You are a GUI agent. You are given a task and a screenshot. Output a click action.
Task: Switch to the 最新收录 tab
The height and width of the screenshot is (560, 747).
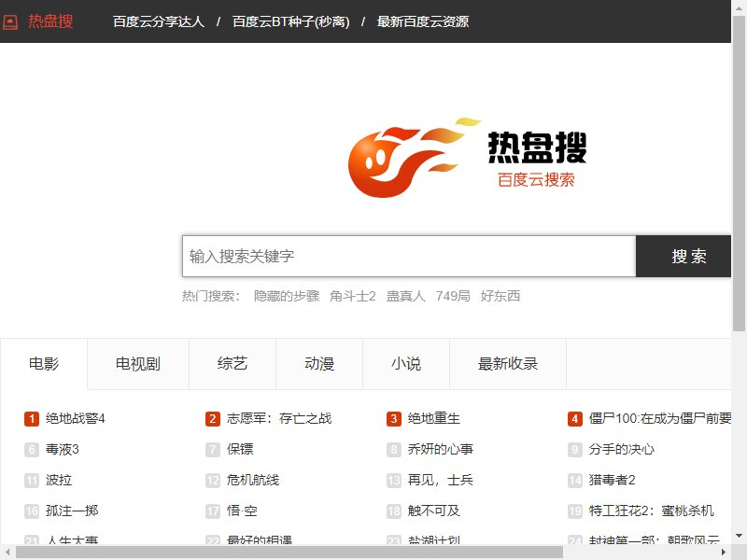tap(508, 364)
